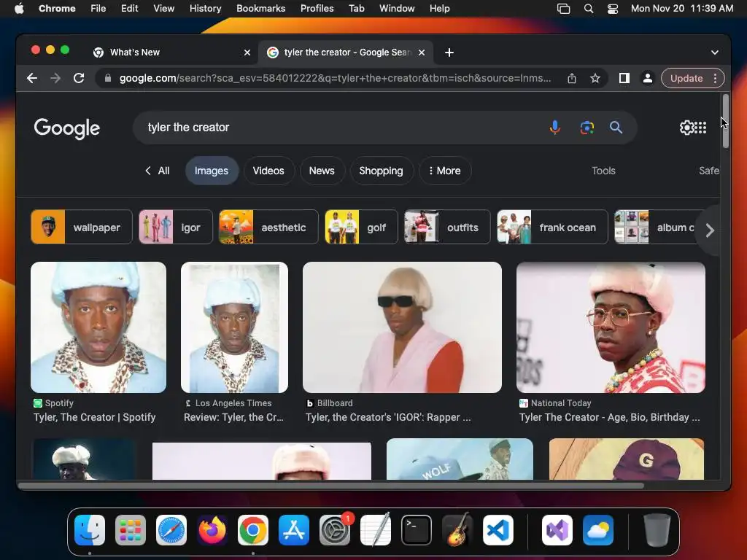Close the What's New tab

pos(247,52)
